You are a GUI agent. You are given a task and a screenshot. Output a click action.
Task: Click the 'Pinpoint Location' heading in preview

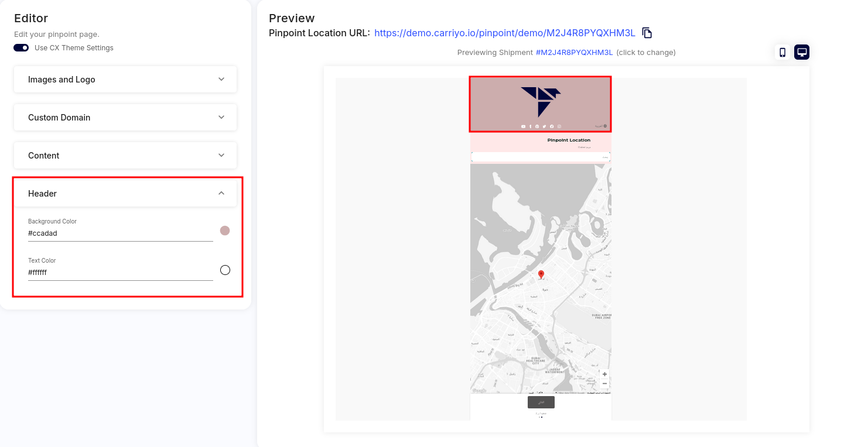point(569,140)
